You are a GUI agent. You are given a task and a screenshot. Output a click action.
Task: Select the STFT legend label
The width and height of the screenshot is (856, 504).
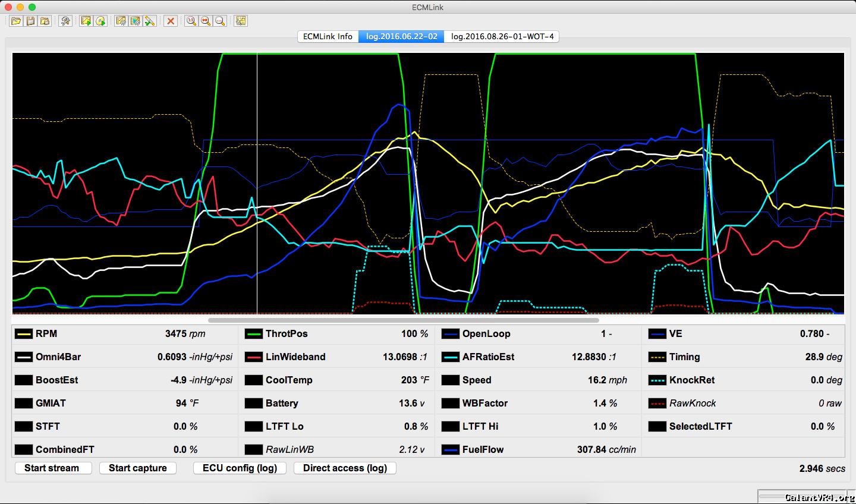(x=48, y=427)
